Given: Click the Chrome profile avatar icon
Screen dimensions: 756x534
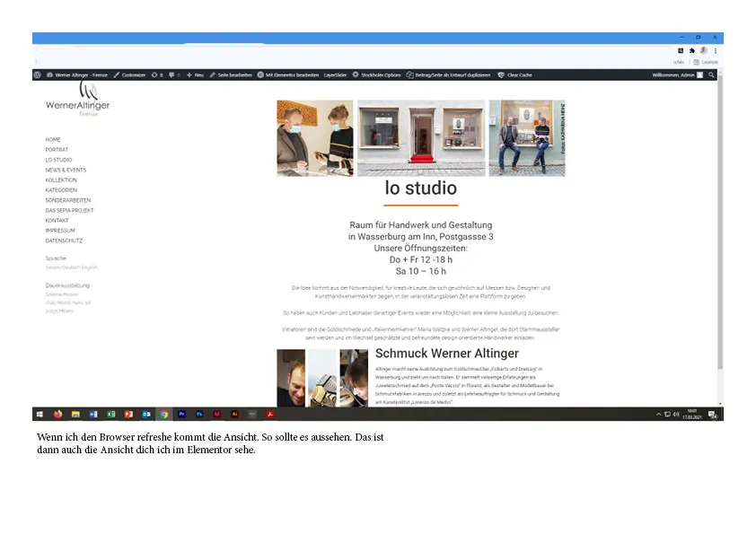Looking at the screenshot, I should [704, 50].
